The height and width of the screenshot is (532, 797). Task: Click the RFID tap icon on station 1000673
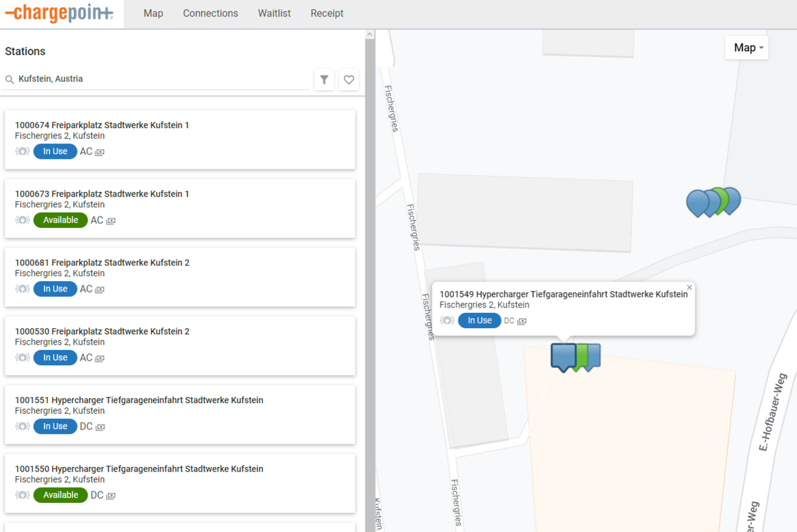23,220
